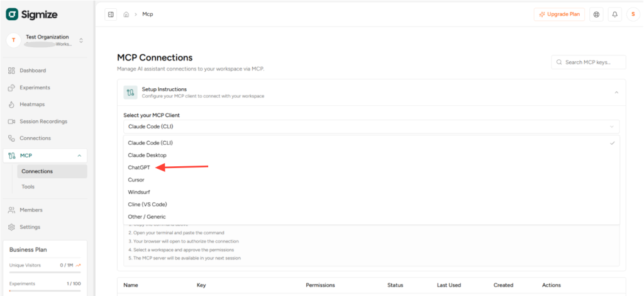Click the Sigmize logo icon
644x296 pixels.
(x=12, y=14)
